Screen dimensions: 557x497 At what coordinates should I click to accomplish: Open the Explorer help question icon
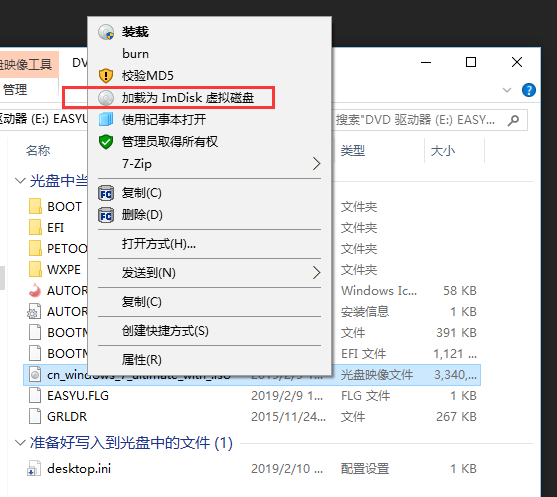[529, 90]
